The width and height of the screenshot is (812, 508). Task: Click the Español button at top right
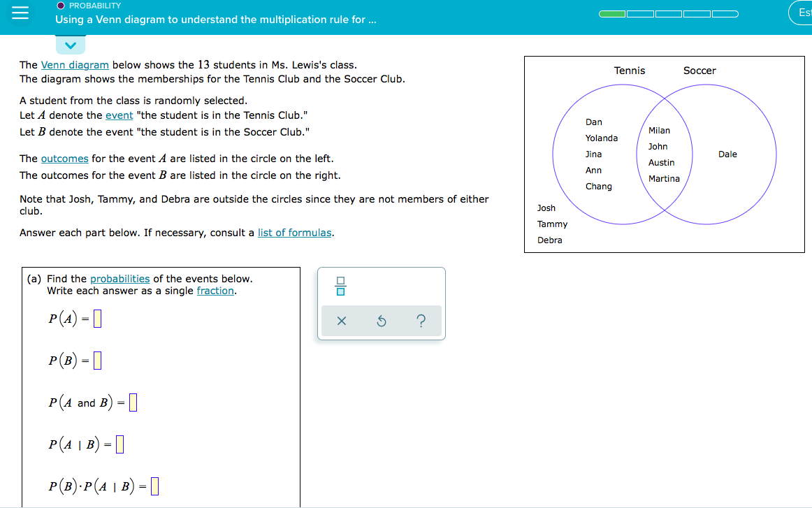pyautogui.click(x=802, y=13)
